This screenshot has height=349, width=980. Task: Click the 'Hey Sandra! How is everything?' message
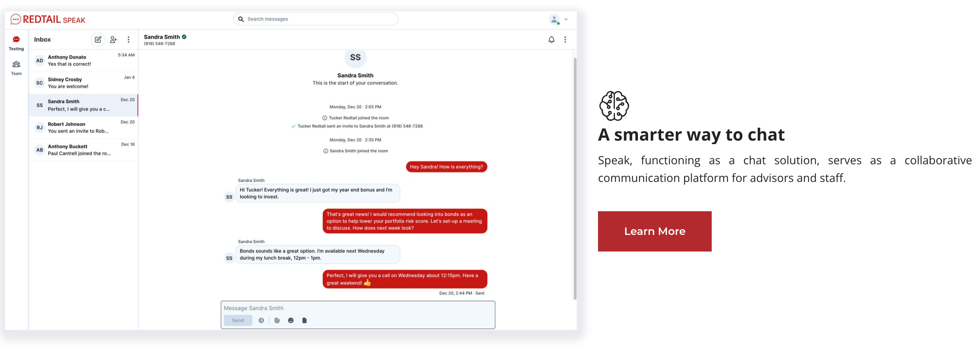click(x=446, y=167)
